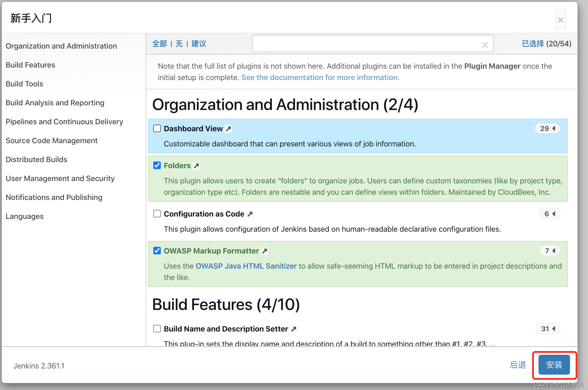
Task: Enable Configuration as Code checkbox
Action: coord(157,214)
